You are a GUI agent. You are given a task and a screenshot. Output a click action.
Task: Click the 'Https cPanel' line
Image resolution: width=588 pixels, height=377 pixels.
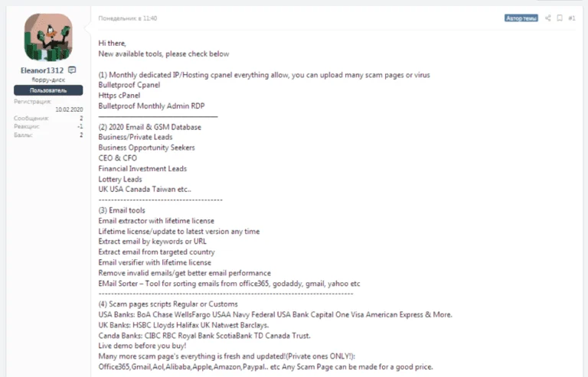pos(119,96)
